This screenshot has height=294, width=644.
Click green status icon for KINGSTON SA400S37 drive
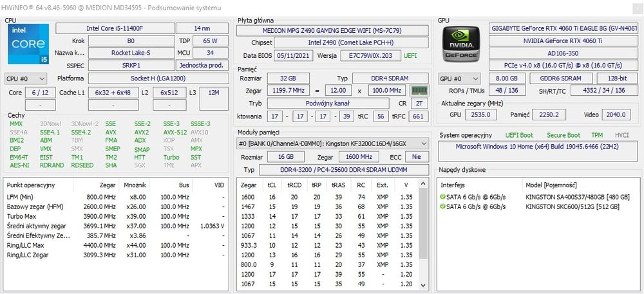pyautogui.click(x=442, y=198)
